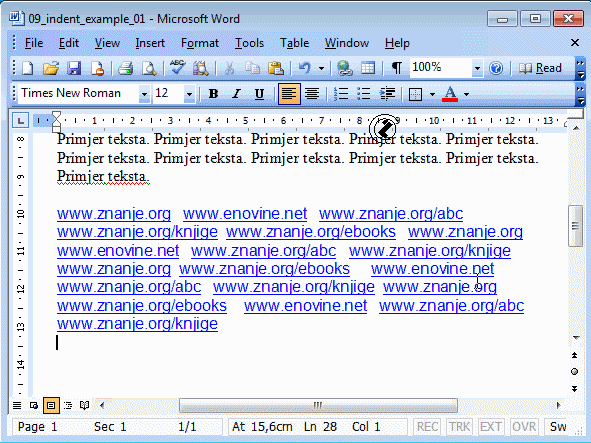Apply the red font color

(x=450, y=94)
